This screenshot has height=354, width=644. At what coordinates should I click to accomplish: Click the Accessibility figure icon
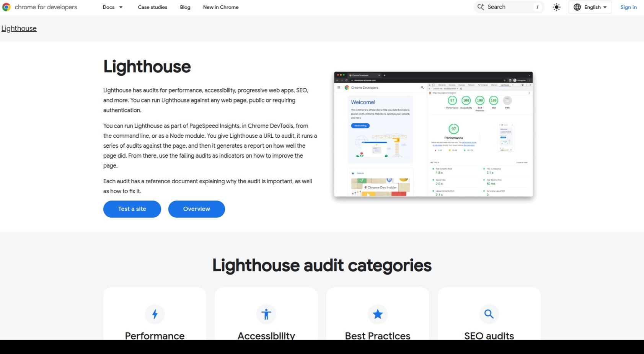pyautogui.click(x=266, y=314)
